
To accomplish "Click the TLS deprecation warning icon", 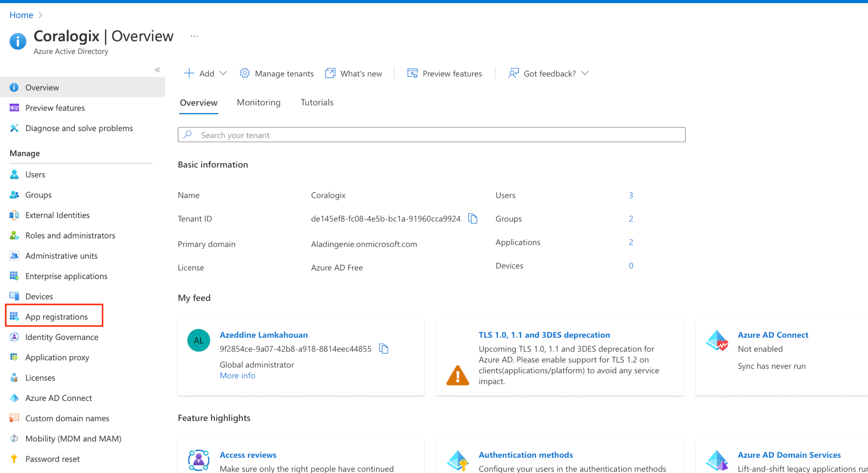I will point(458,375).
